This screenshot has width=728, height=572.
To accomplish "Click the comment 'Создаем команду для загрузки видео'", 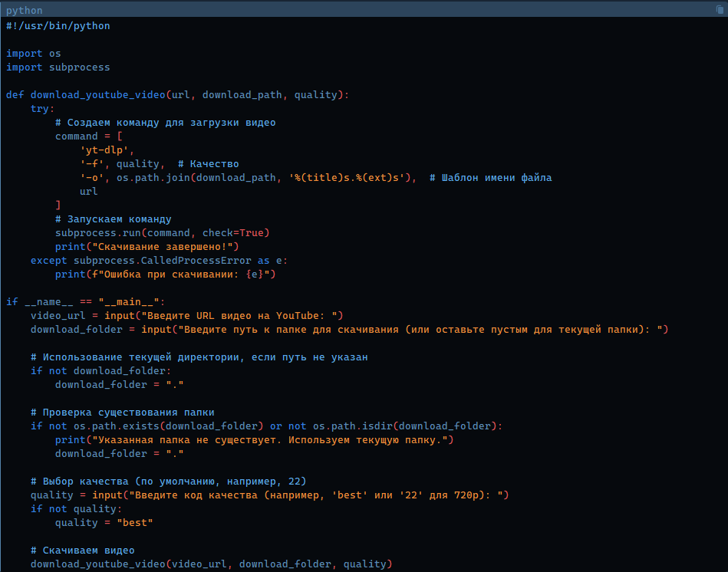I will tap(165, 123).
